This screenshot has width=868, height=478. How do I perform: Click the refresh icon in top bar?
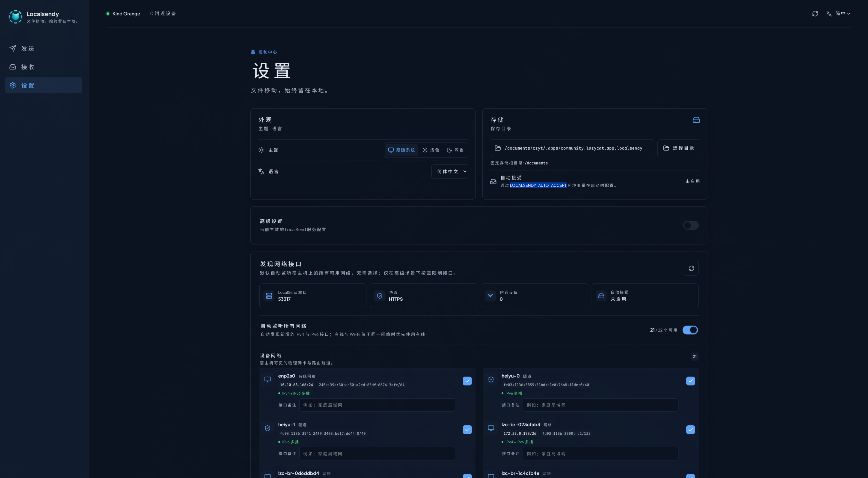click(x=815, y=13)
